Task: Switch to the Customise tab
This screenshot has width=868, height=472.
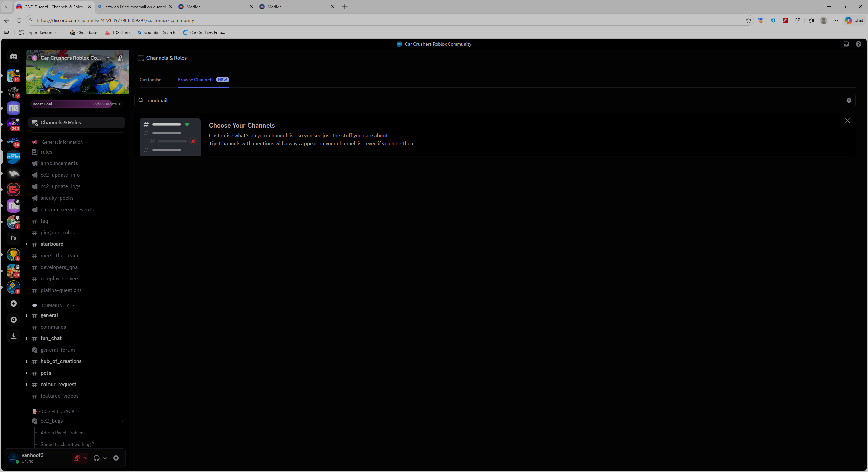Action: pos(151,80)
